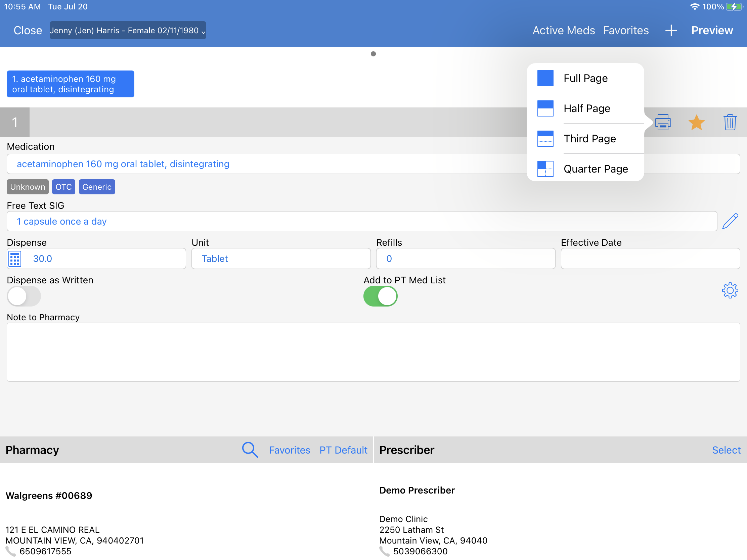The height and width of the screenshot is (560, 747).
Task: Edit the Free Text SIG field
Action: (x=362, y=222)
